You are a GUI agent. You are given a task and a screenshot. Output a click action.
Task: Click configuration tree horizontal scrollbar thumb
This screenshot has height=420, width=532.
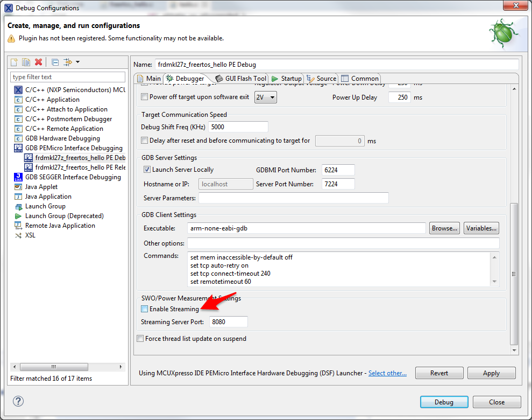(x=54, y=367)
